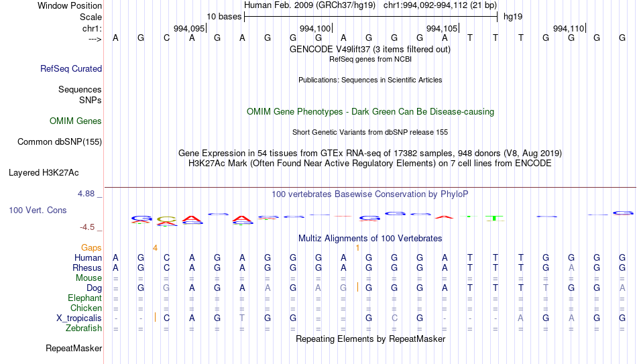Click the 10 bases scale bar

(x=371, y=17)
